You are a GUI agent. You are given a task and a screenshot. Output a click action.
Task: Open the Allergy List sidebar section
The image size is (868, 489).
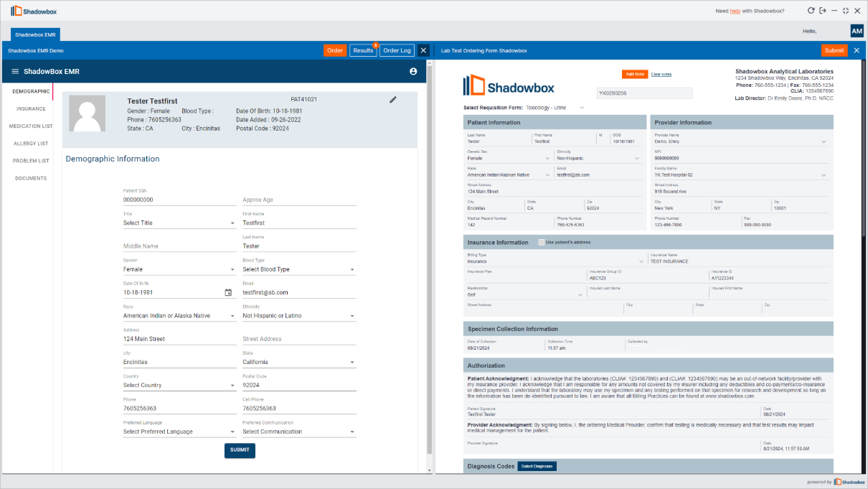31,144
